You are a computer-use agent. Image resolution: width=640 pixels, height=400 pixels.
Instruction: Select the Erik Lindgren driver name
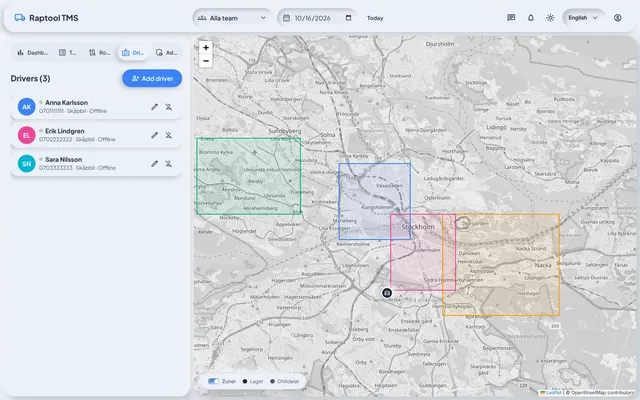[64, 131]
